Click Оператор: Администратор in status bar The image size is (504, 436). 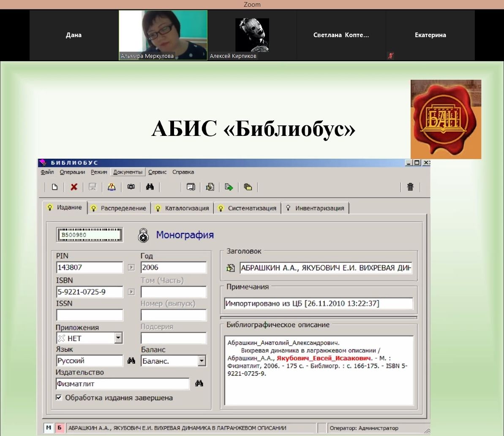[x=364, y=428]
